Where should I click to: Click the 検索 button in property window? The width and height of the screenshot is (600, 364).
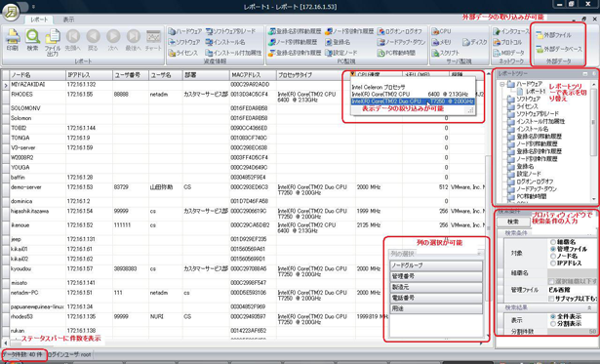(x=513, y=222)
